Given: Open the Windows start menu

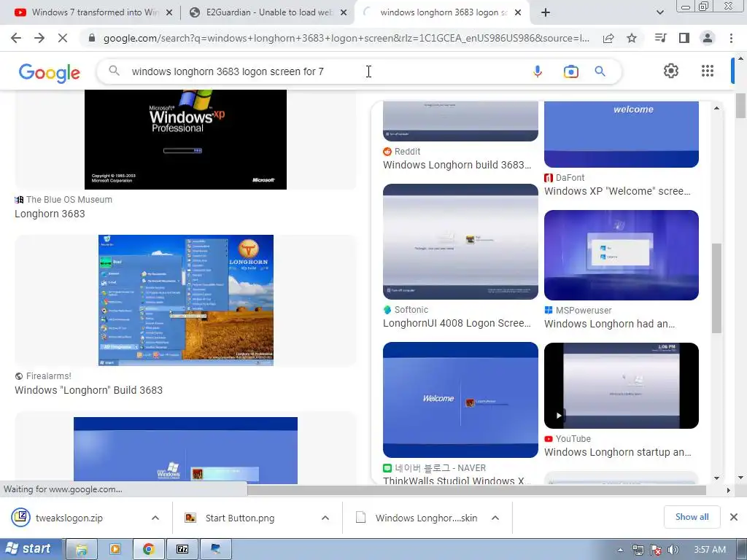Looking at the screenshot, I should coord(31,549).
